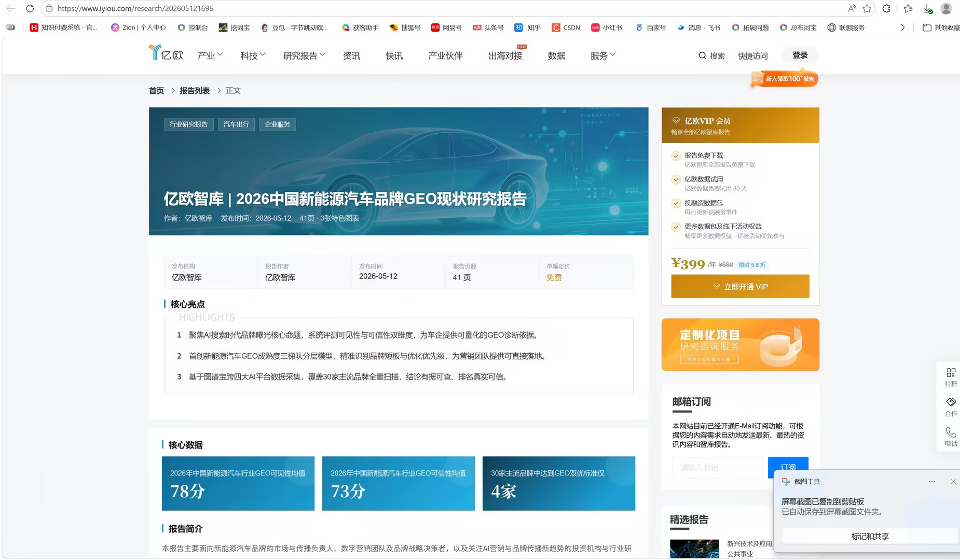Open 知识付费系统 bookmark
Screen dimensions: 960x560
pyautogui.click(x=64, y=27)
